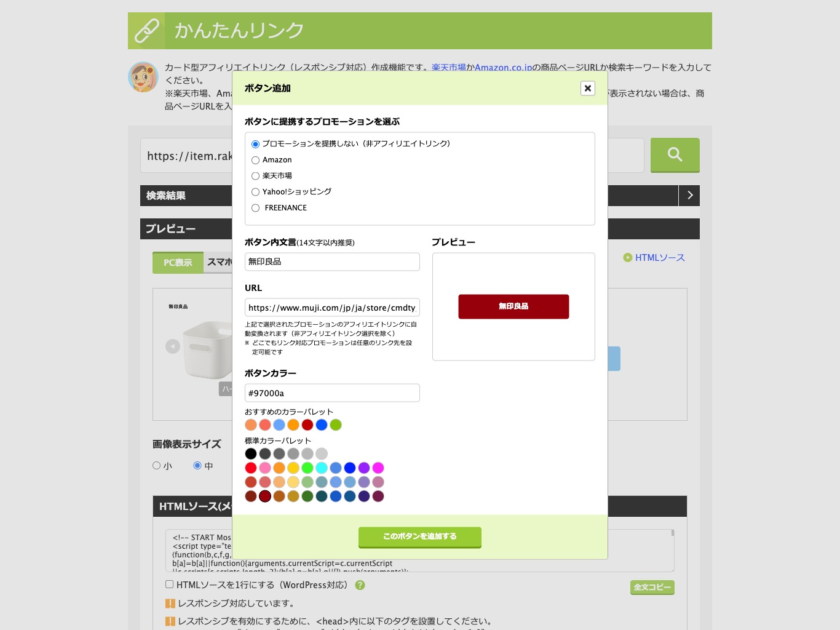Select the Yahoo!ショッピング radio button
This screenshot has height=630, width=840.
click(255, 192)
